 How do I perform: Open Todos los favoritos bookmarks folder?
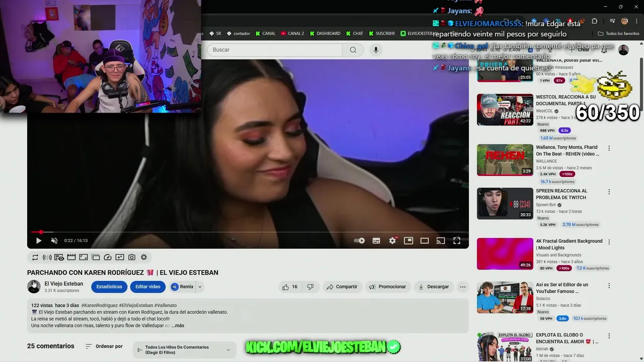click(618, 34)
